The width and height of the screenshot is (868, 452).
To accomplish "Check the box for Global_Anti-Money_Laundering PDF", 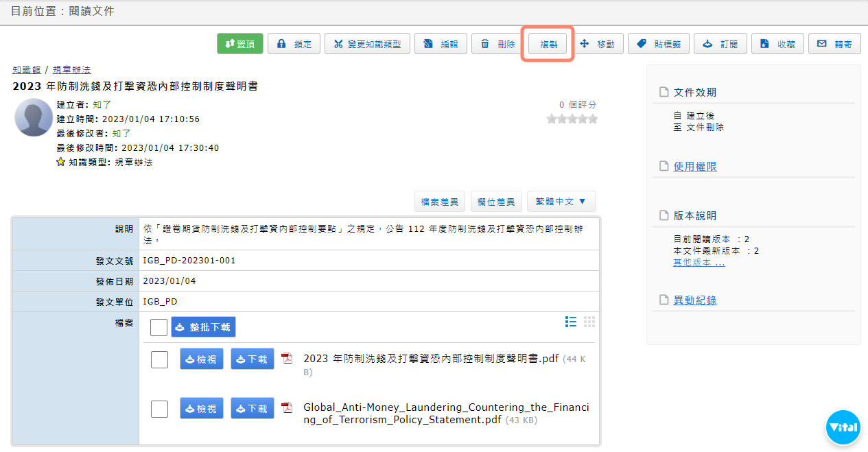I will pos(159,409).
